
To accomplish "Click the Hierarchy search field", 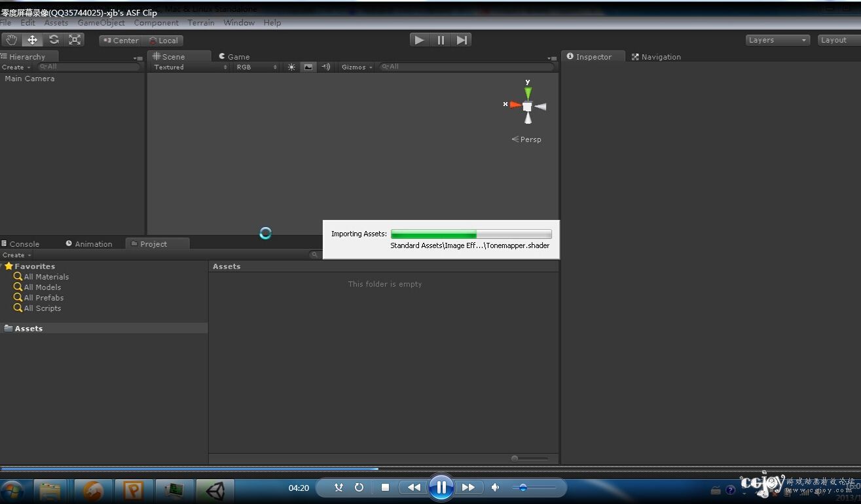I will coord(89,67).
